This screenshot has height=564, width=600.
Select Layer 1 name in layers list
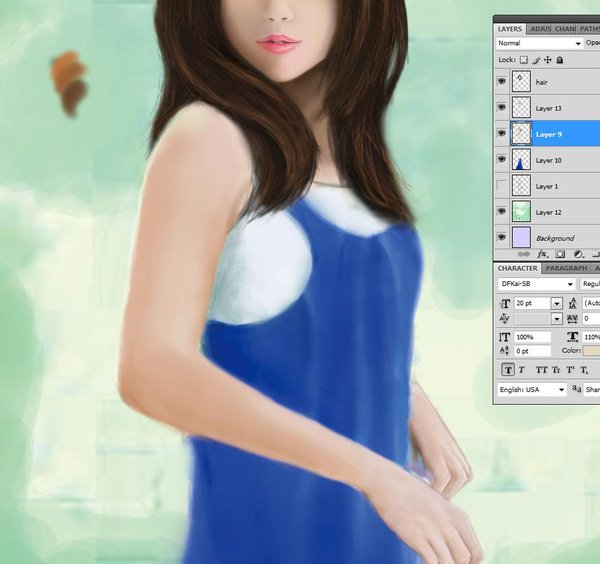coord(547,186)
